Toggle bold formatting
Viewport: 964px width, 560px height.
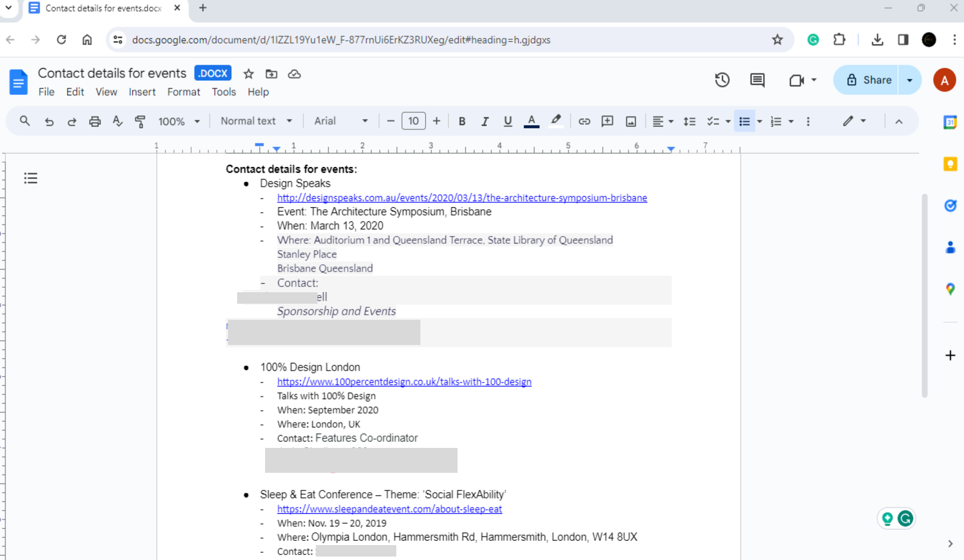pos(462,121)
